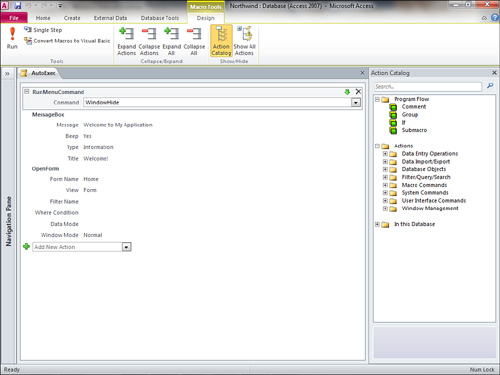Image resolution: width=500 pixels, height=375 pixels.
Task: Expand the Window Management folder
Action: (x=385, y=208)
